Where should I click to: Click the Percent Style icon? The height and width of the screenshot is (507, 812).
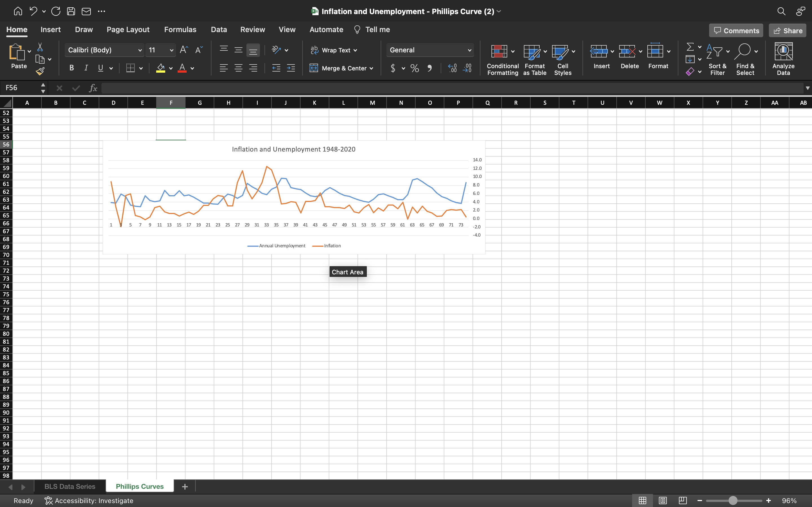pyautogui.click(x=415, y=68)
